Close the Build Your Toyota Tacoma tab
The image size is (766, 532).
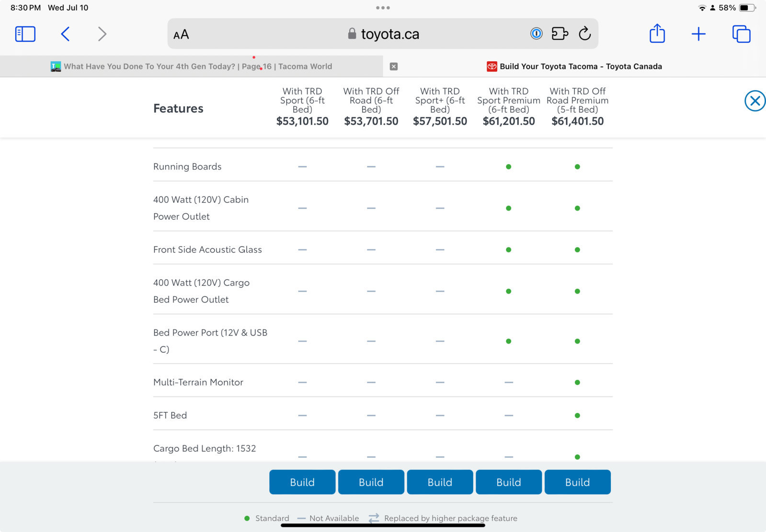394,67
